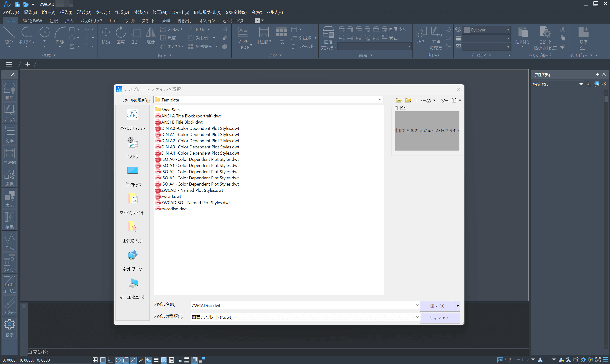Go to マイ コンピュータ location in dialog
Screen dimensions: 610x364
tap(132, 288)
